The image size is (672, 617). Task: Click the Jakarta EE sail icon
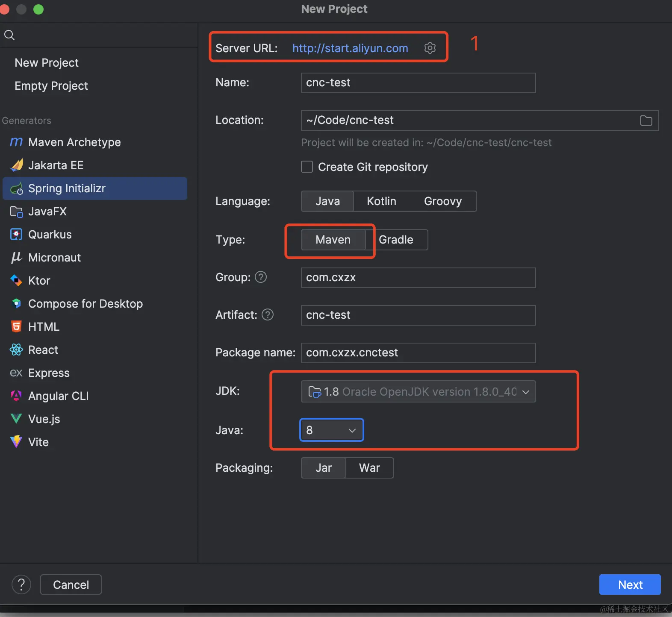[x=17, y=165]
